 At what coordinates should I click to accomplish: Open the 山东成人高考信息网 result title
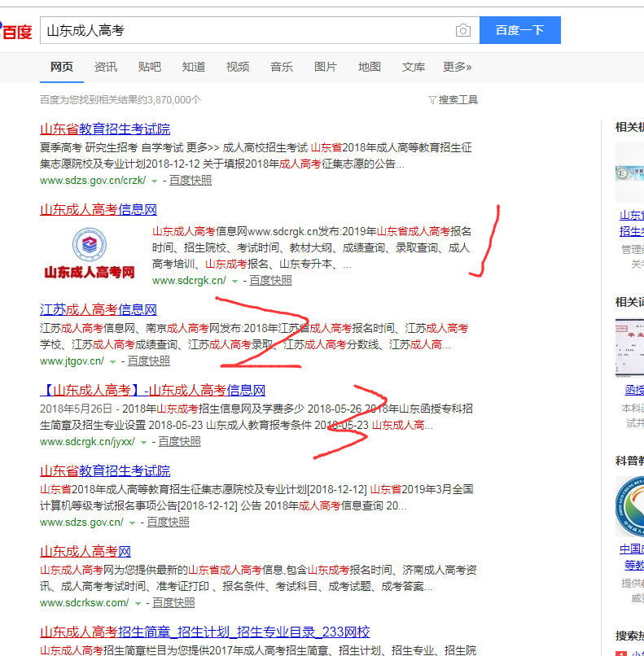click(99, 209)
